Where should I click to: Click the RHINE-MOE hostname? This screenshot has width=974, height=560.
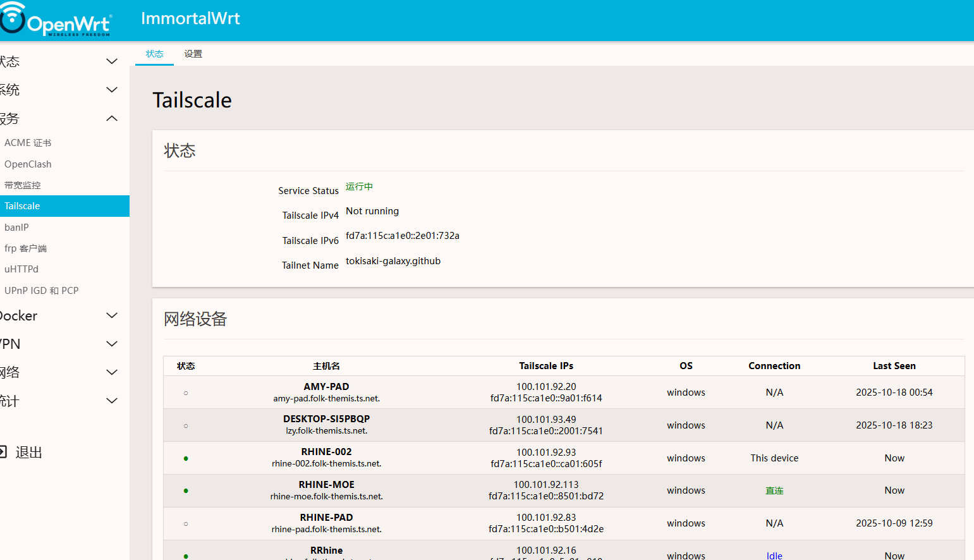326,485
